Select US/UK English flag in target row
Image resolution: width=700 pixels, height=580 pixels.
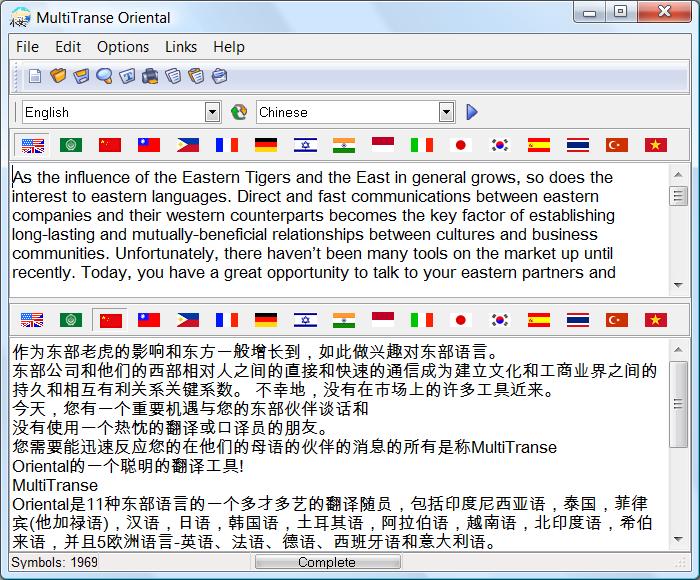coord(32,320)
